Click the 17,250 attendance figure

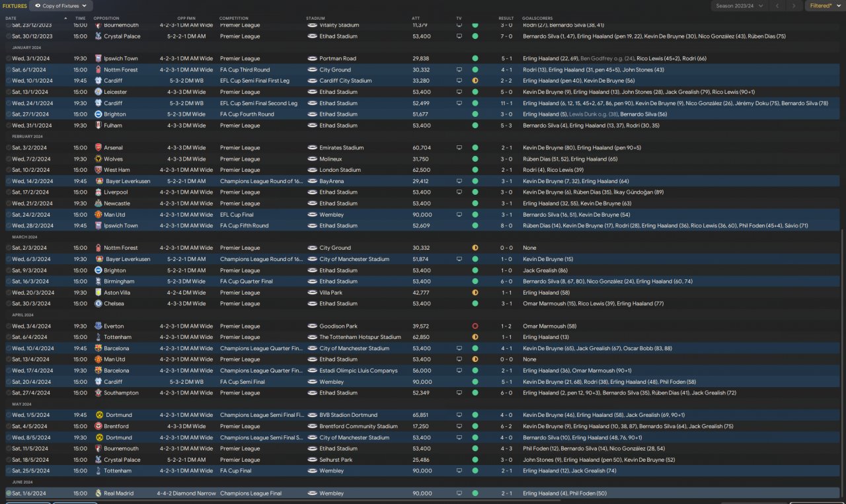(421, 427)
